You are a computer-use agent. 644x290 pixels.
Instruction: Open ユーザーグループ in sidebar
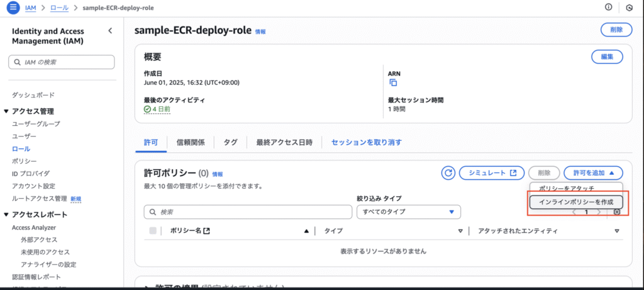[36, 124]
